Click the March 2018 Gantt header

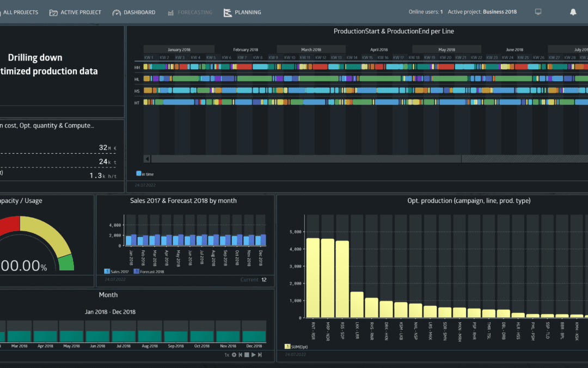(311, 49)
